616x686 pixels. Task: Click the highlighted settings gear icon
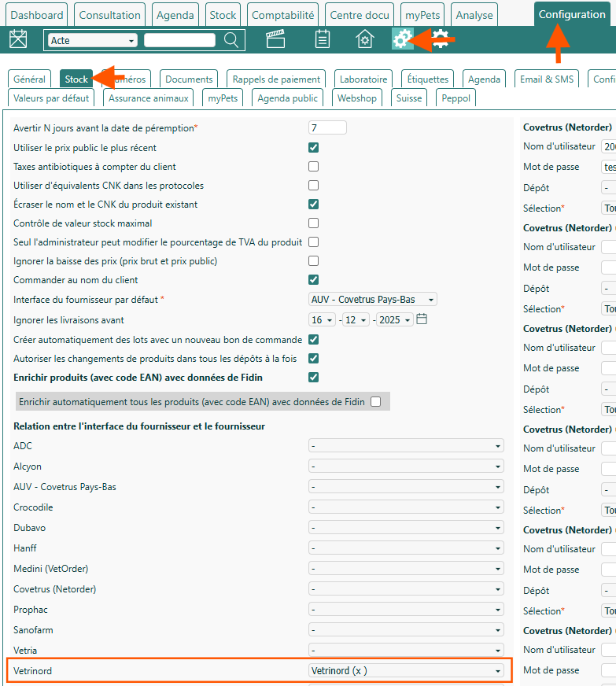402,39
